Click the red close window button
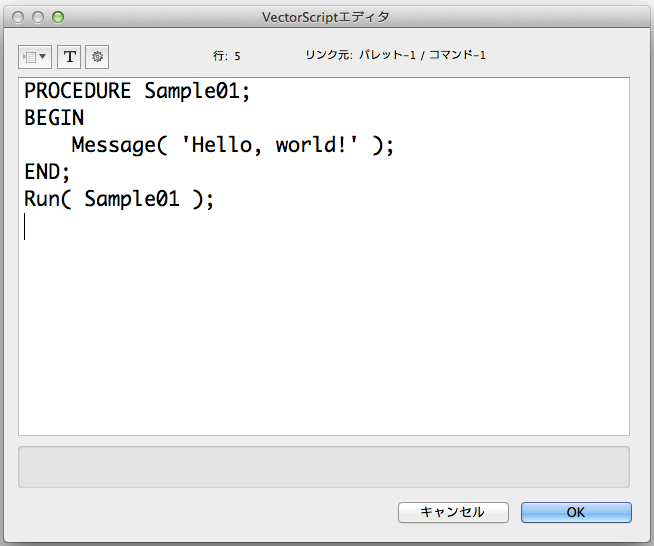Screen dimensions: 654x546 click(18, 17)
